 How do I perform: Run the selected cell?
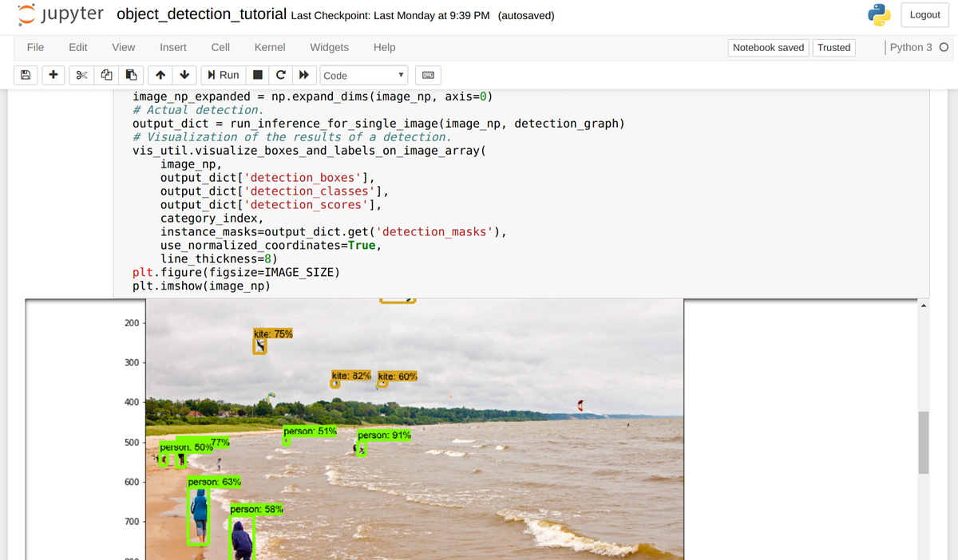223,74
